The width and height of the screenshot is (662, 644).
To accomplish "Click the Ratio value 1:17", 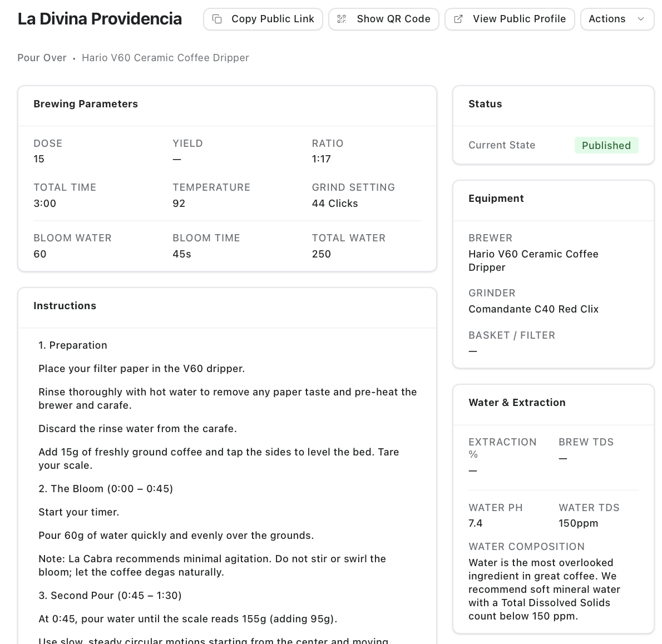I will pyautogui.click(x=321, y=158).
